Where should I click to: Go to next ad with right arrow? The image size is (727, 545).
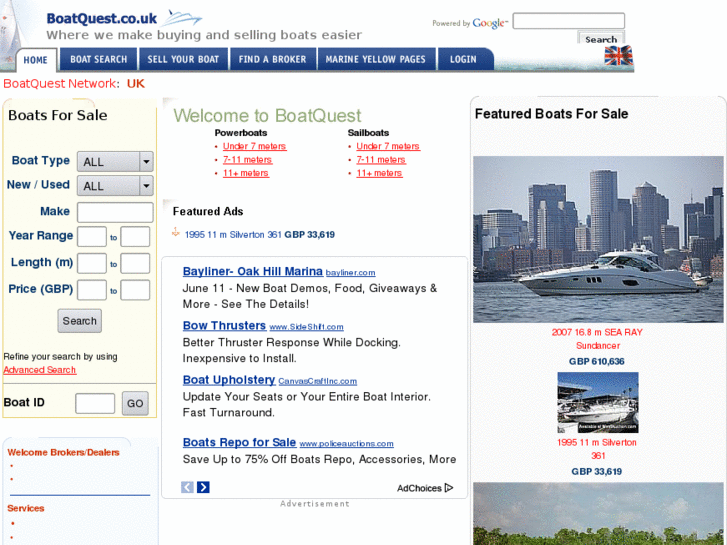(x=203, y=487)
